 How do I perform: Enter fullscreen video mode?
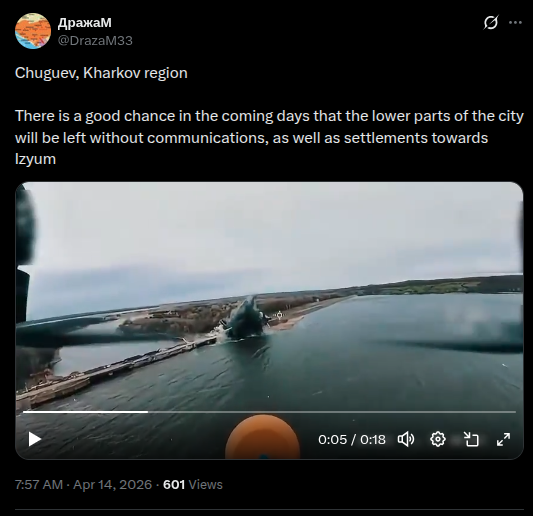[503, 439]
